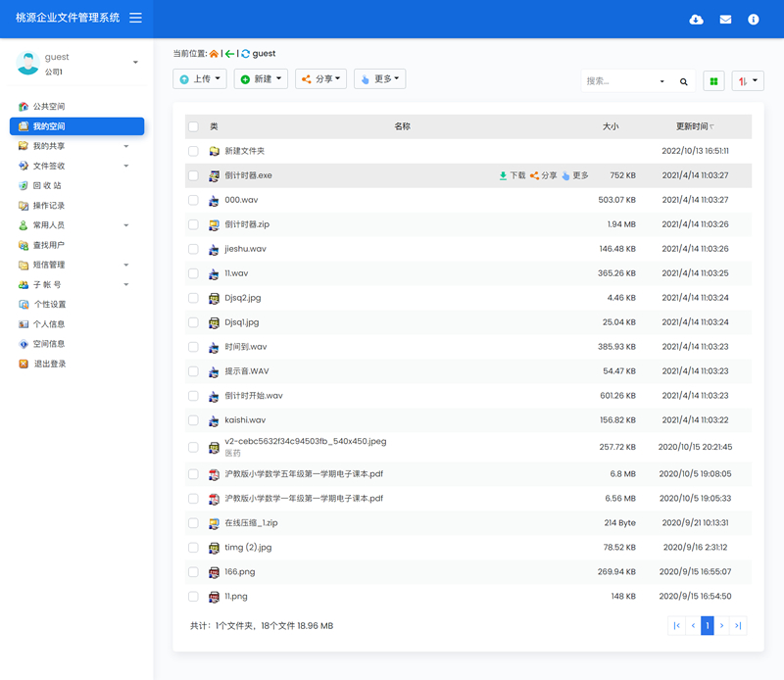Open the hamburger menu beside the system title
Viewport: 784px width, 680px height.
point(135,18)
